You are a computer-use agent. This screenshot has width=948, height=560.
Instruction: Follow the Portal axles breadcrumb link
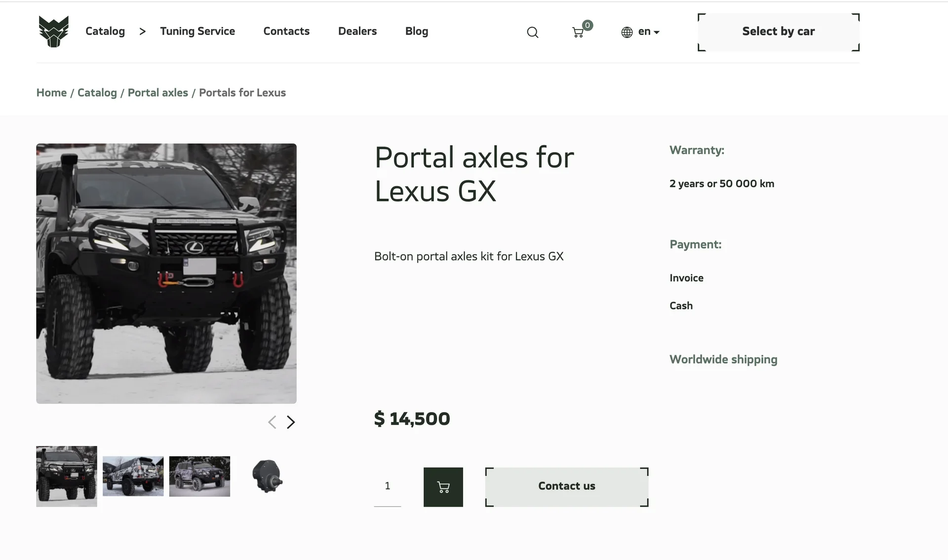pyautogui.click(x=158, y=93)
